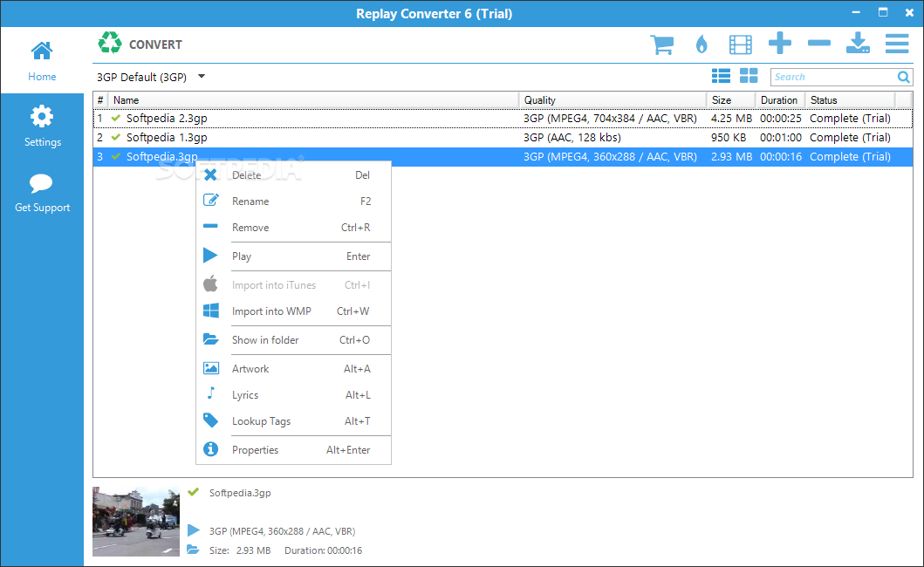Choose Lookup Tags menu entry
This screenshot has width=924, height=567.
pyautogui.click(x=293, y=421)
